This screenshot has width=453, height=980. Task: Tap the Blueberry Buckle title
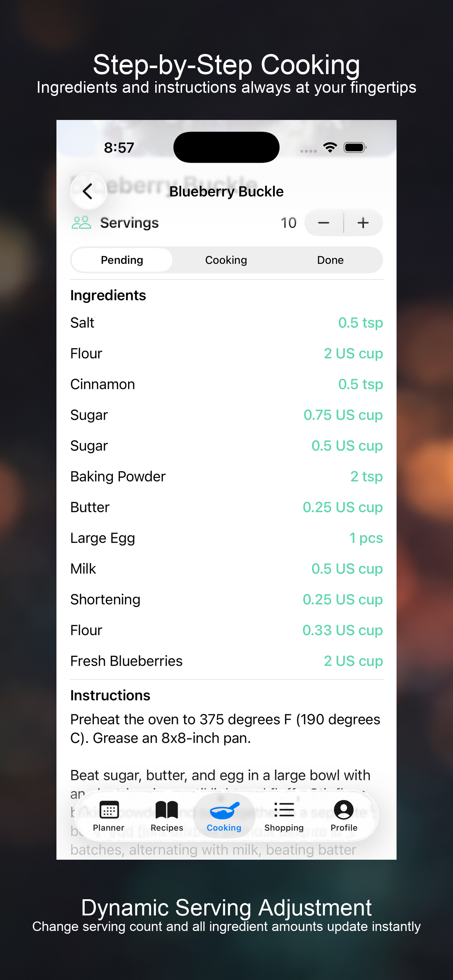click(226, 192)
